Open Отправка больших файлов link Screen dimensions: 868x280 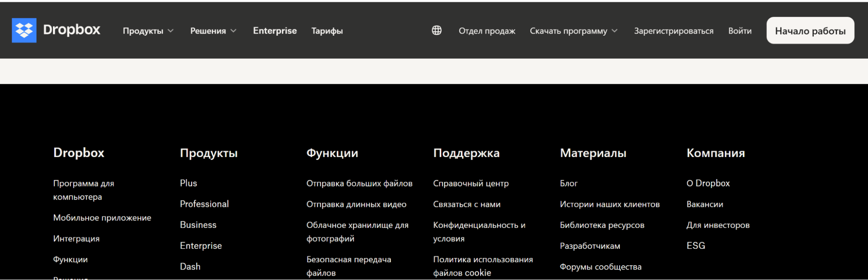click(360, 183)
